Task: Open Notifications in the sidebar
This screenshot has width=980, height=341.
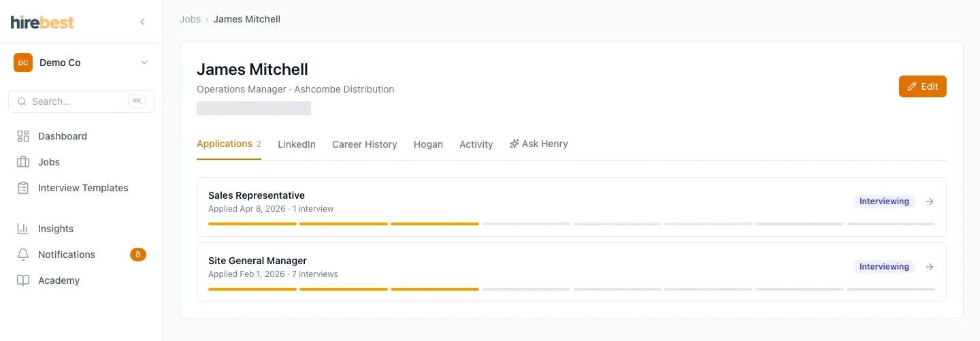Action: coord(81,255)
